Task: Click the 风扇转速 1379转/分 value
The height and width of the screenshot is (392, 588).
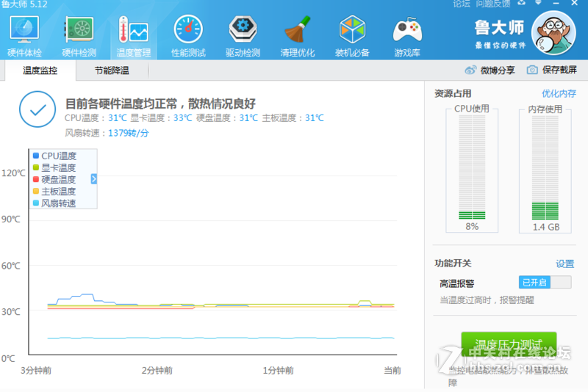Action: pyautogui.click(x=128, y=133)
